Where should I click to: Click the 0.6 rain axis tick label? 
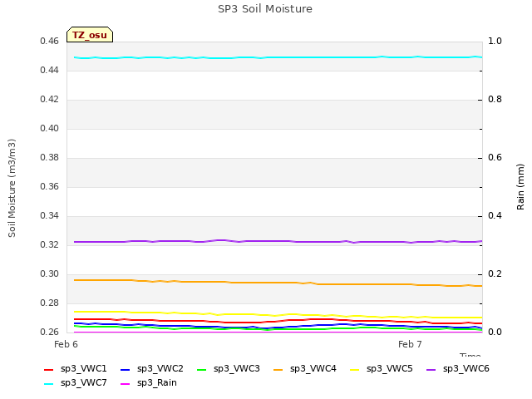pos(495,158)
